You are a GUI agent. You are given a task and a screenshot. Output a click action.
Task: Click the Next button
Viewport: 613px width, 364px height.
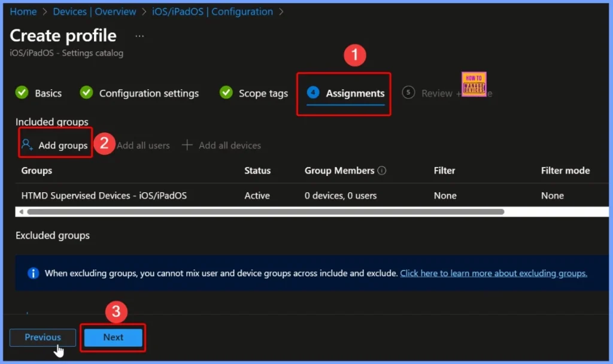pos(113,337)
